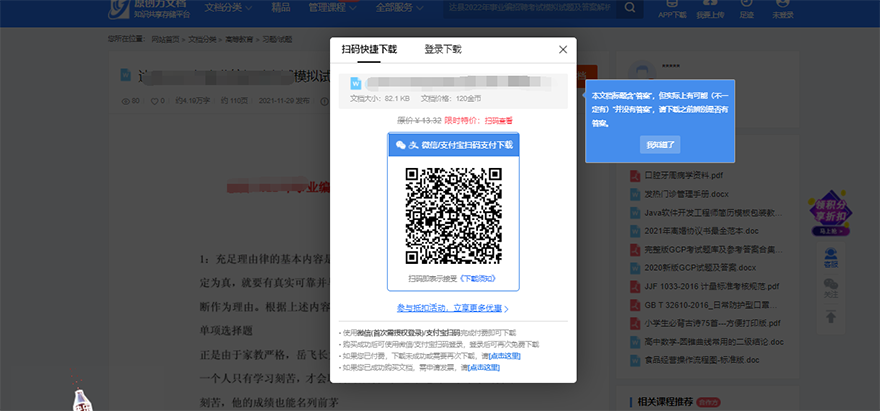Click the 微信/支付宝扫码支付下载 header
880x411 pixels.
(x=453, y=145)
